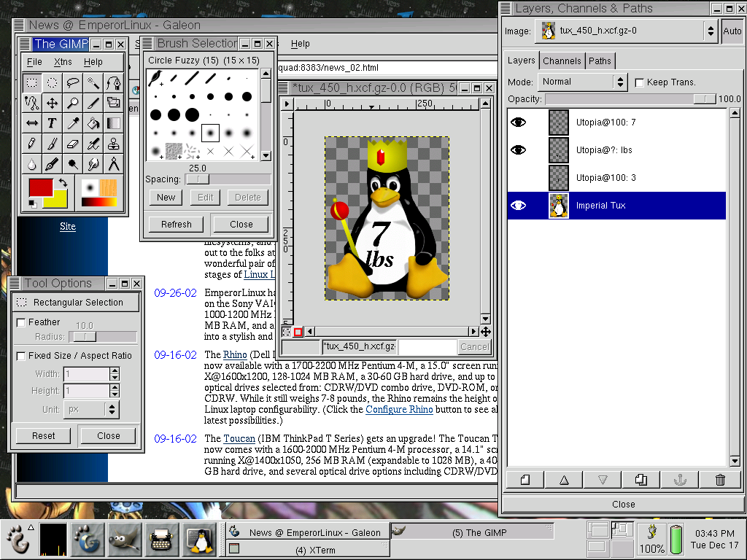Screen dimensions: 747x560
Task: Switch to (4) XTerm in the taskbar
Action: [308, 550]
